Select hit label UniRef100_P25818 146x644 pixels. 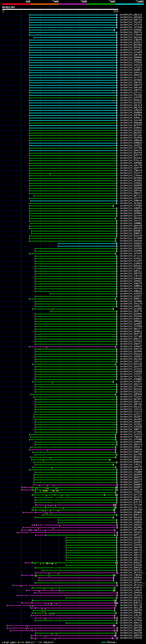point(131,63)
